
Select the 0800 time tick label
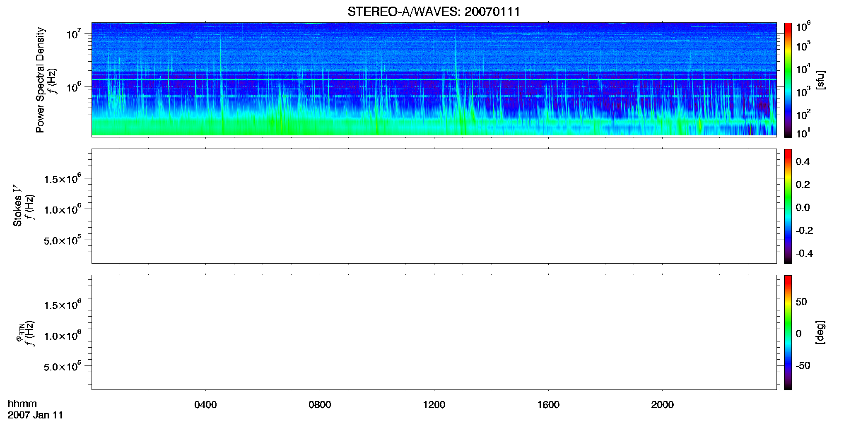[320, 405]
